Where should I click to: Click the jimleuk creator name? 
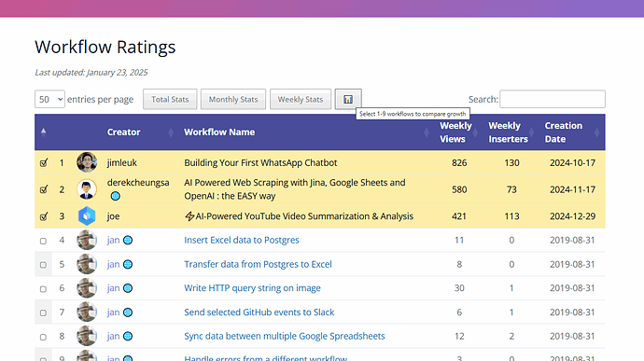[x=122, y=162]
